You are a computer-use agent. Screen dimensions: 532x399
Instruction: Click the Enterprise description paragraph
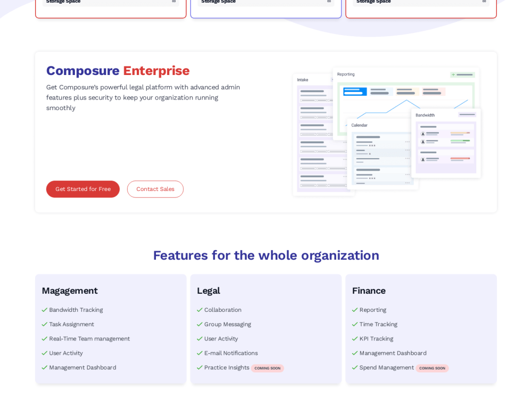click(x=143, y=98)
